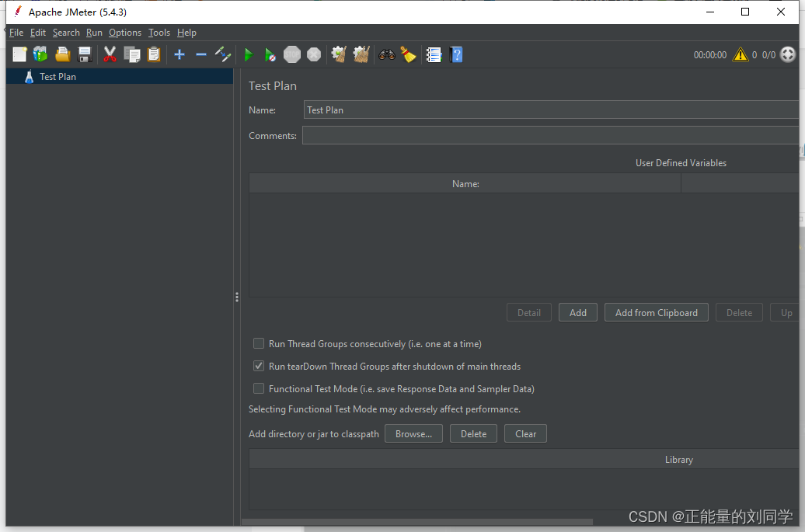
Task: Click the horizontal scrollbar at bottom
Action: pyautogui.click(x=416, y=522)
